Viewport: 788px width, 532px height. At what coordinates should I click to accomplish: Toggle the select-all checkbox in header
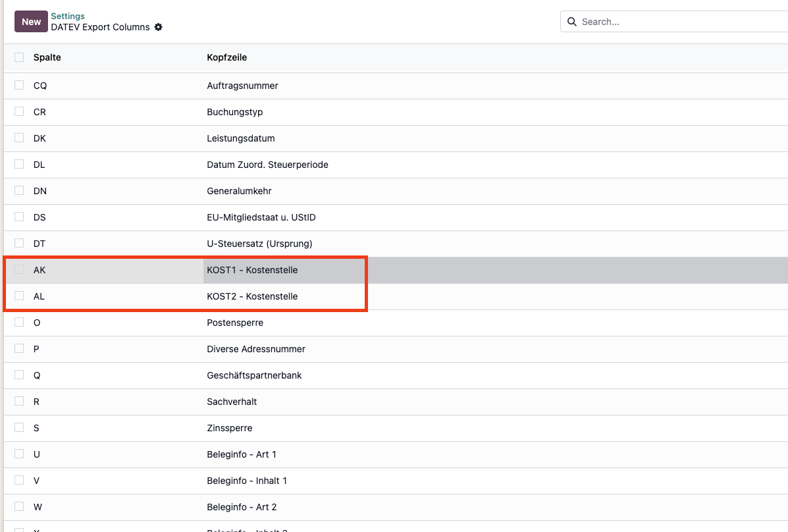tap(19, 57)
